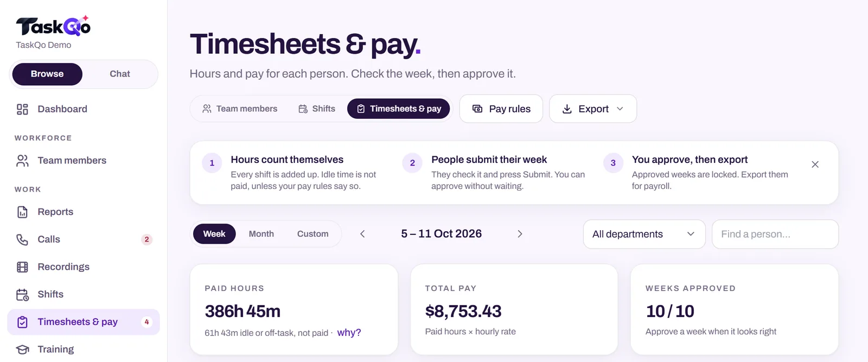
Task: Click the Recordings film icon
Action: tap(22, 267)
